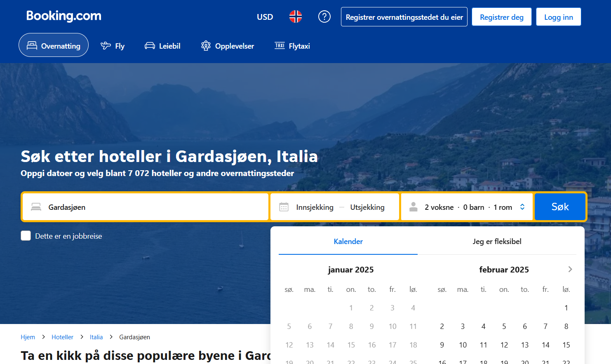Open the USD currency selector
Viewport: 611px width, 364px height.
(x=265, y=17)
